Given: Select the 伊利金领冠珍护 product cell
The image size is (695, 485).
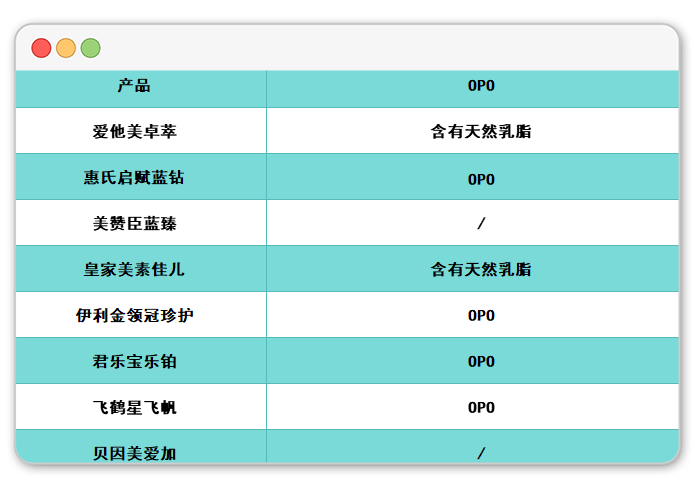Looking at the screenshot, I should pyautogui.click(x=141, y=315).
